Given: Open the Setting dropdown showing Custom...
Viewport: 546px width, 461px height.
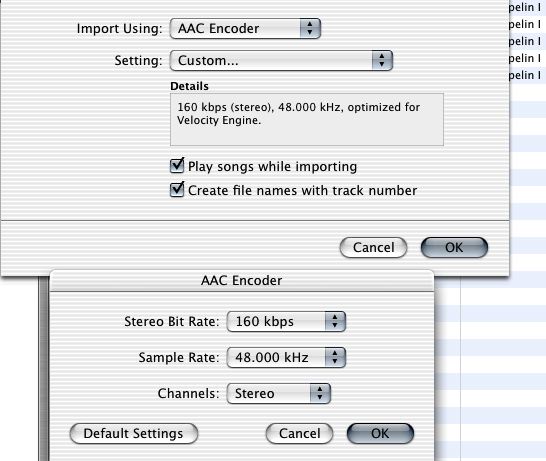Looking at the screenshot, I should click(281, 61).
